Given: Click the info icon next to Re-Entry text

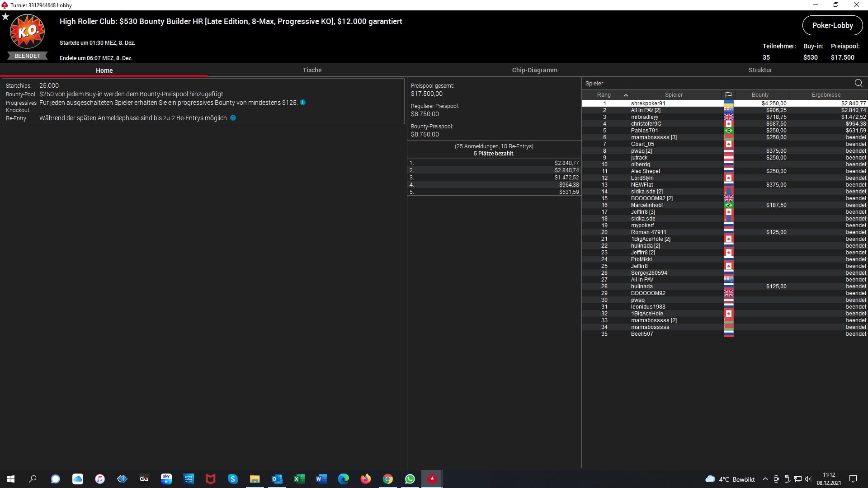Looking at the screenshot, I should pyautogui.click(x=233, y=118).
